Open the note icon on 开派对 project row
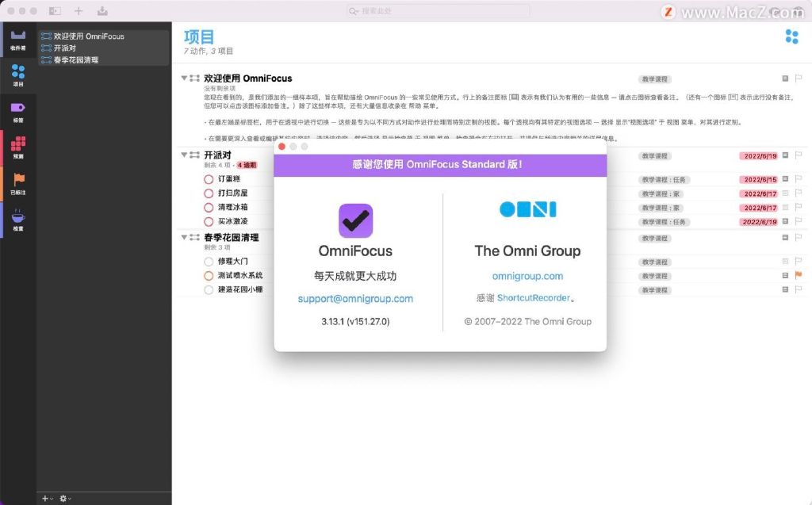812x505 pixels. point(785,155)
